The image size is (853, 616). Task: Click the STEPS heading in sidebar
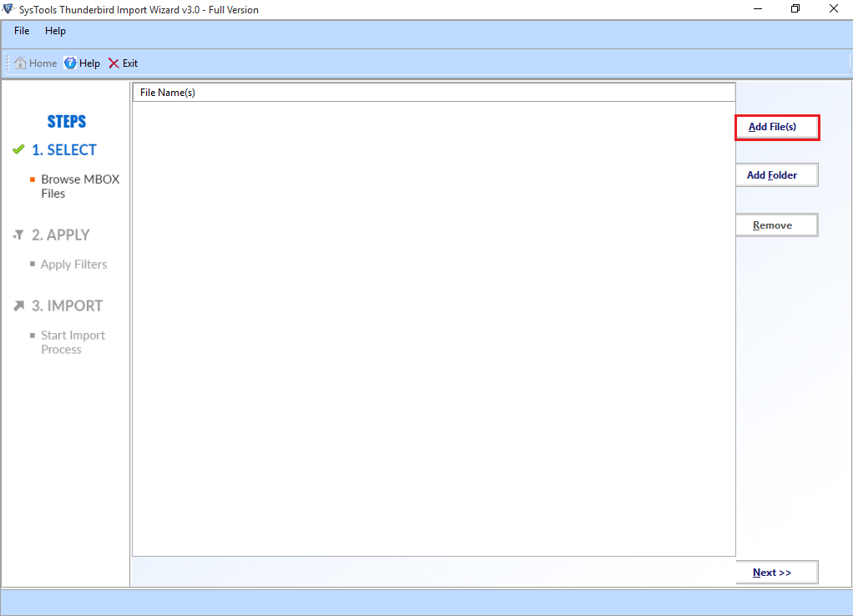click(67, 121)
